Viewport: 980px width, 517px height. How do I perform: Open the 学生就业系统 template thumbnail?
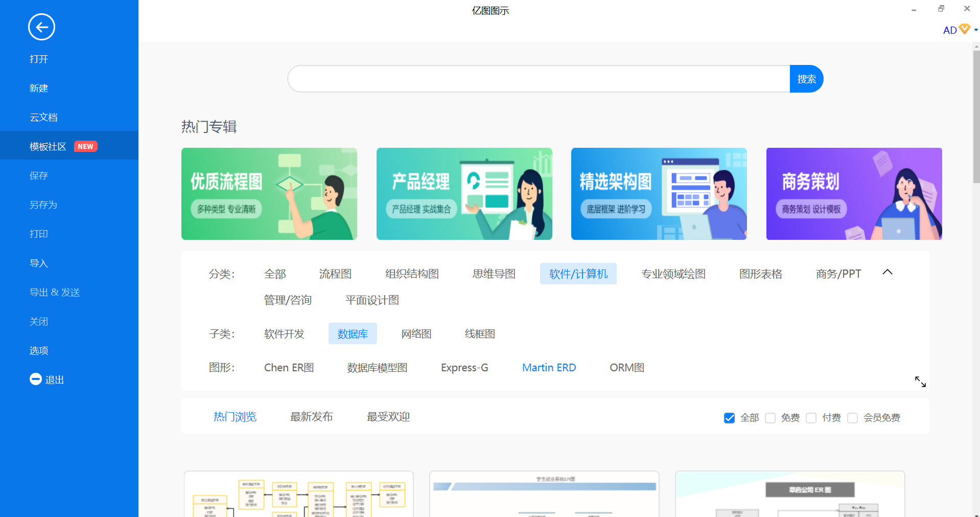click(x=545, y=494)
